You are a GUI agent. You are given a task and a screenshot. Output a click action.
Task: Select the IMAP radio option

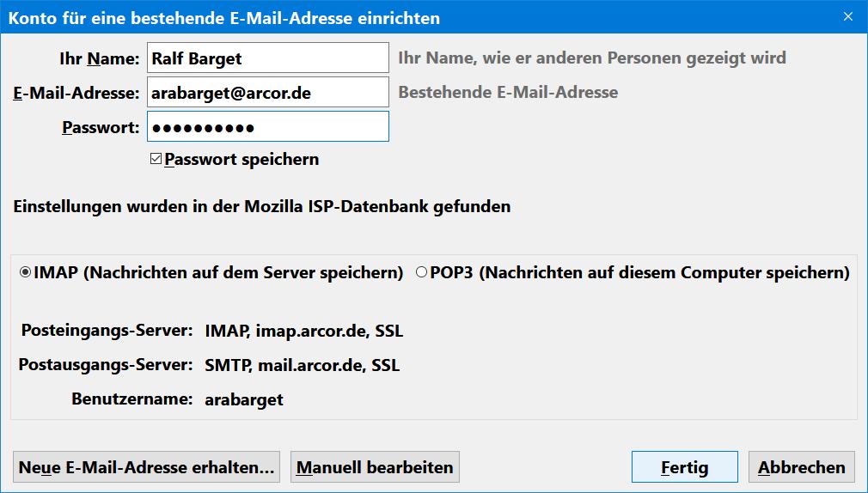[x=26, y=272]
